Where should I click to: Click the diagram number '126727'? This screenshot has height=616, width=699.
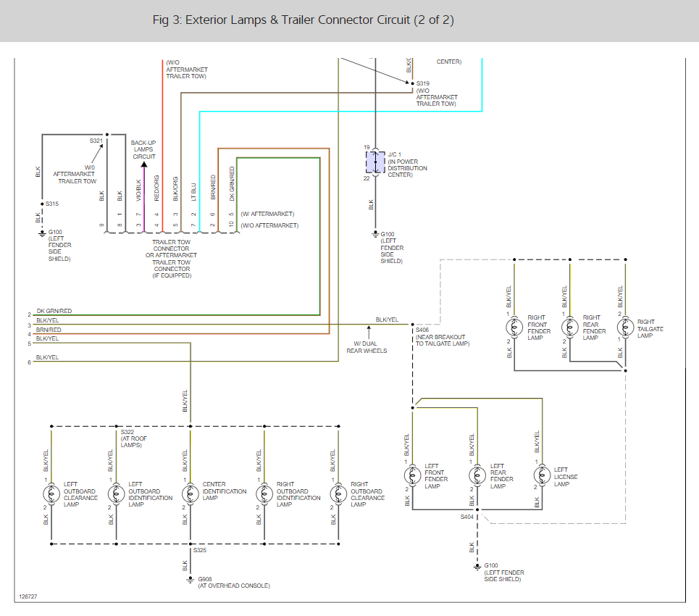[28, 596]
